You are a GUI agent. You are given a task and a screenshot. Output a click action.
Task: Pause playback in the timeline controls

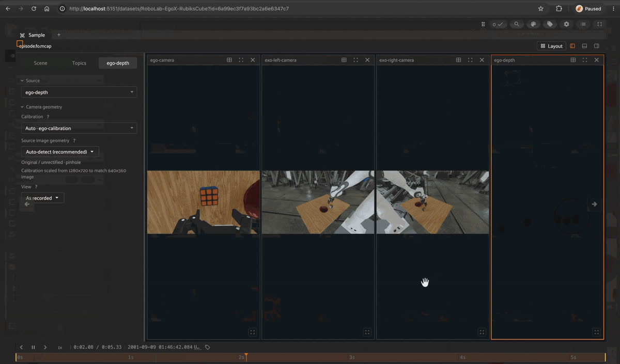coord(33,347)
